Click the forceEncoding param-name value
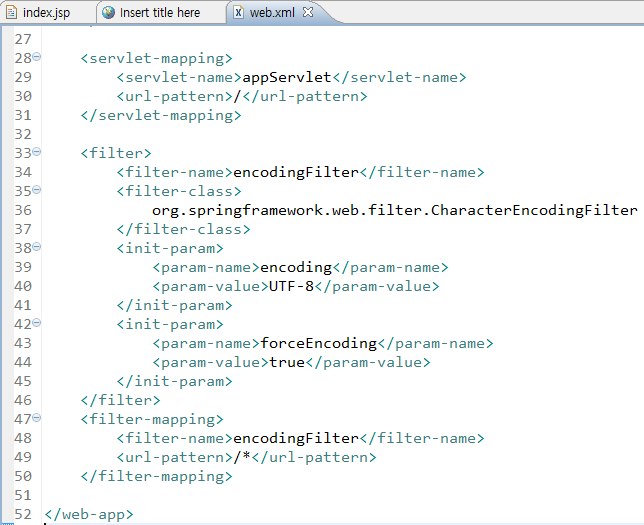The image size is (644, 525). pos(318,343)
